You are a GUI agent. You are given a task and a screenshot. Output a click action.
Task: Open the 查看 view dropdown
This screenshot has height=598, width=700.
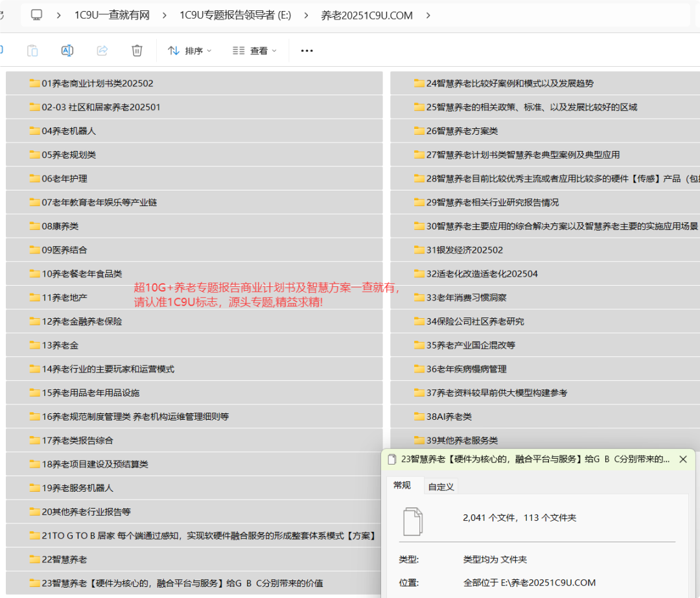tap(253, 51)
